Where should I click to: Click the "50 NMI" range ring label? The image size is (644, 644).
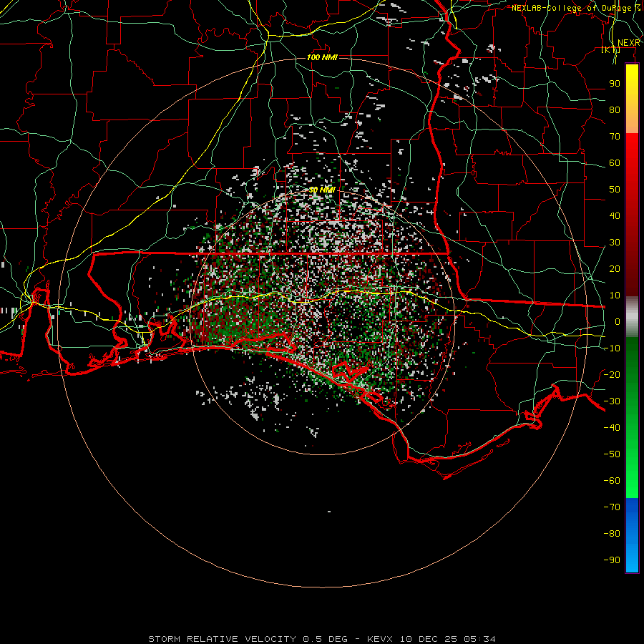point(322,190)
